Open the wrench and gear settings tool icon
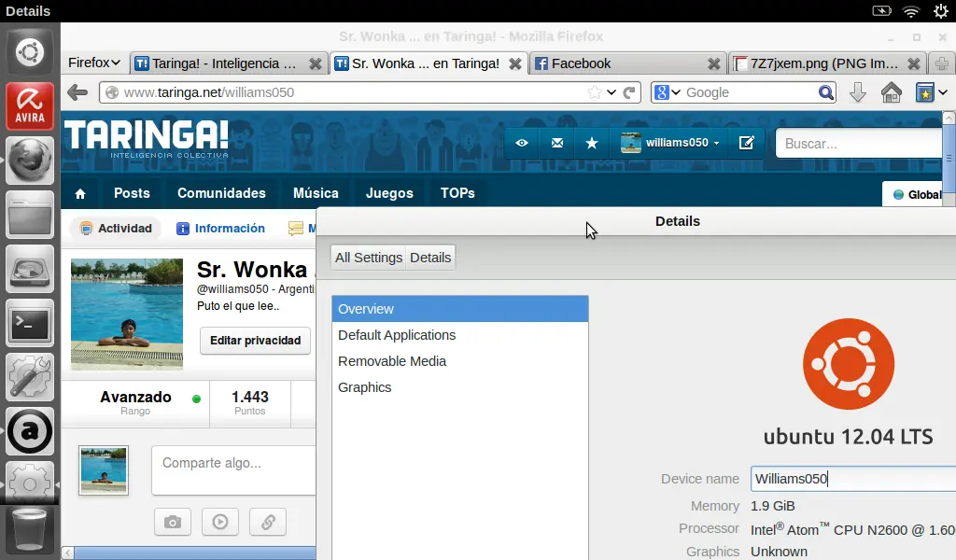Image resolution: width=956 pixels, height=560 pixels. pyautogui.click(x=29, y=376)
